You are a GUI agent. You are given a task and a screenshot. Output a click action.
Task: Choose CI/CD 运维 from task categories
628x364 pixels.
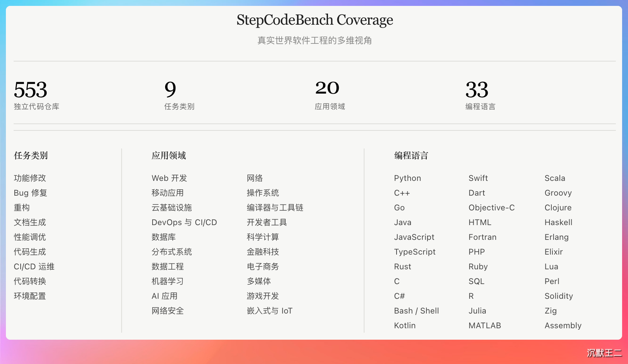coord(34,266)
